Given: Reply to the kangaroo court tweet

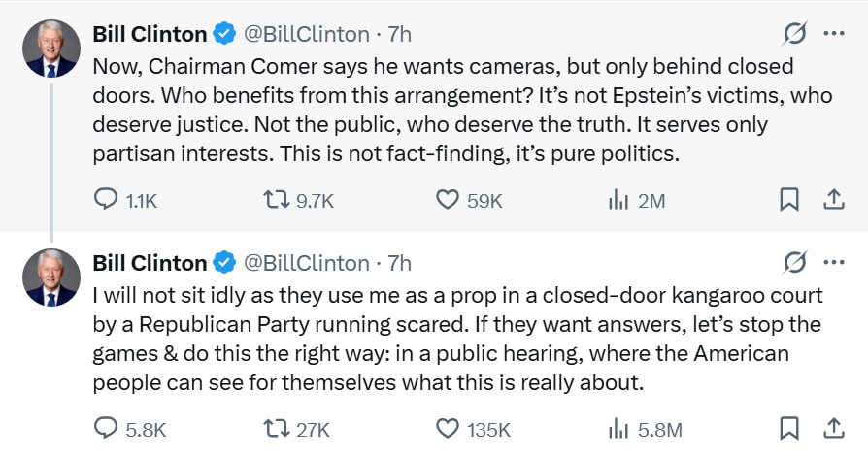Looking at the screenshot, I should point(105,429).
